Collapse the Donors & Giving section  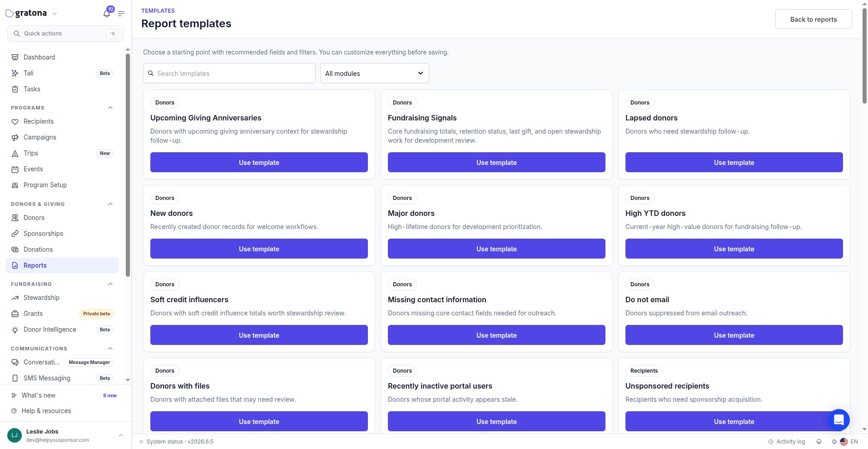[x=110, y=204]
